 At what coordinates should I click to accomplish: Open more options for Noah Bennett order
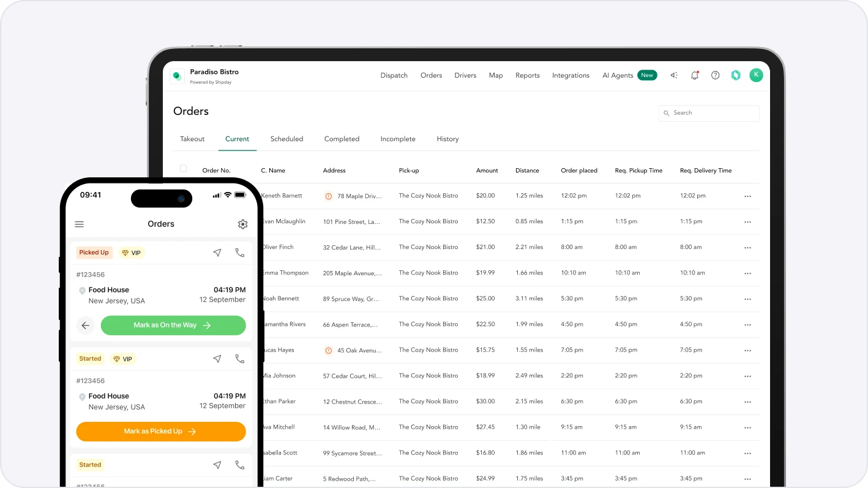tap(747, 299)
